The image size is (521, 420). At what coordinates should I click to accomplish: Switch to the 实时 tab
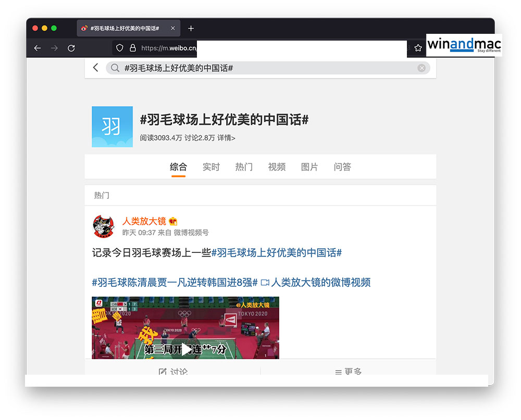[x=211, y=167]
